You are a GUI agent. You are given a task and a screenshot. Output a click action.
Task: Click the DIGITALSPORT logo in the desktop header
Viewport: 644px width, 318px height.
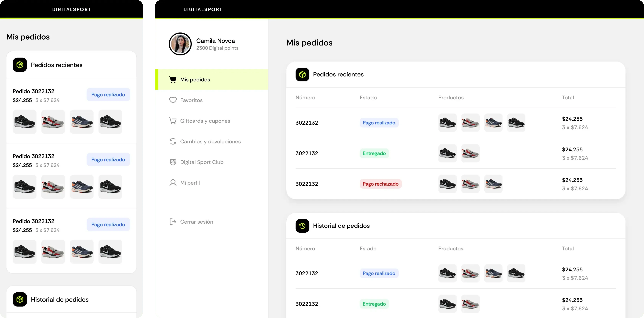coord(203,10)
